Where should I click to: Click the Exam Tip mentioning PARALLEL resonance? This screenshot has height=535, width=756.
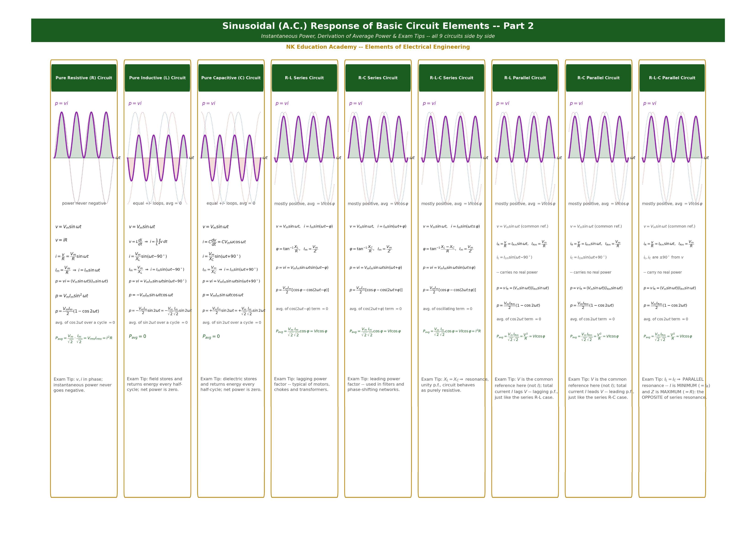pyautogui.click(x=676, y=388)
